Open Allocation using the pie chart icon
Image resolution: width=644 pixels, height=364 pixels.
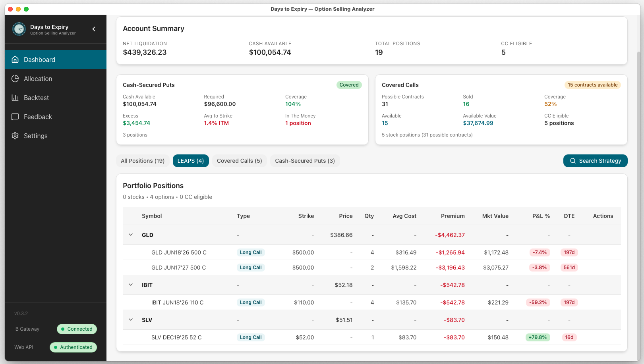tap(15, 78)
